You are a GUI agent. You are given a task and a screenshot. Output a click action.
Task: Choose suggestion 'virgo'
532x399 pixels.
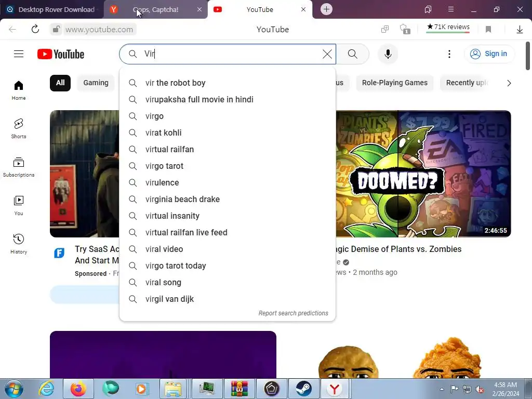[x=228, y=116]
